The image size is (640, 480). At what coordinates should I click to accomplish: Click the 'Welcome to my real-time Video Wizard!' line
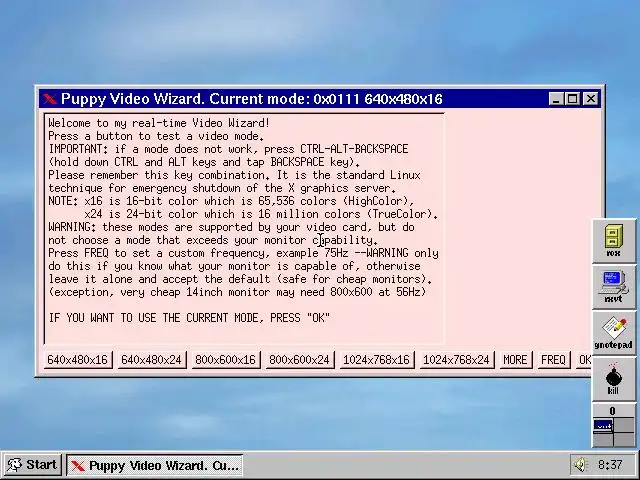tap(159, 123)
